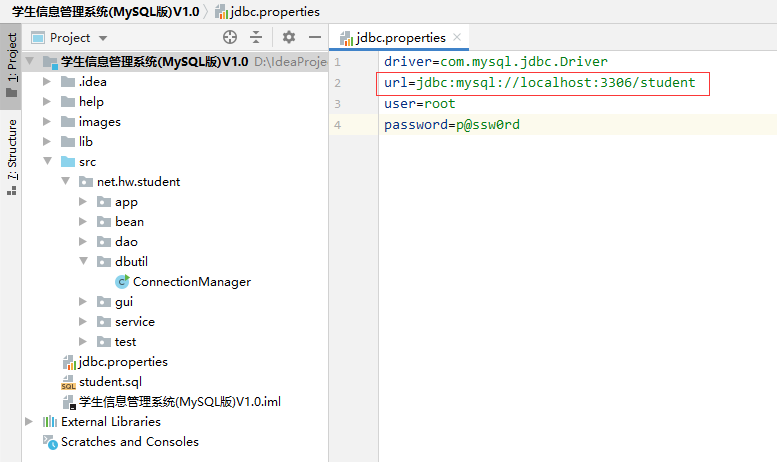Select the test package icon

coord(104,342)
